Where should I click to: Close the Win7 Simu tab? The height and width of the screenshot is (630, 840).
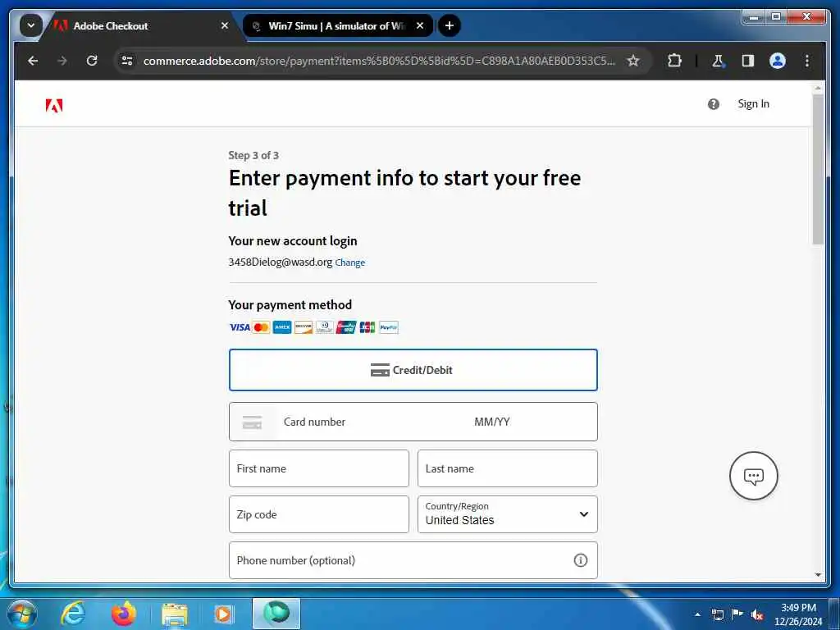click(x=420, y=25)
